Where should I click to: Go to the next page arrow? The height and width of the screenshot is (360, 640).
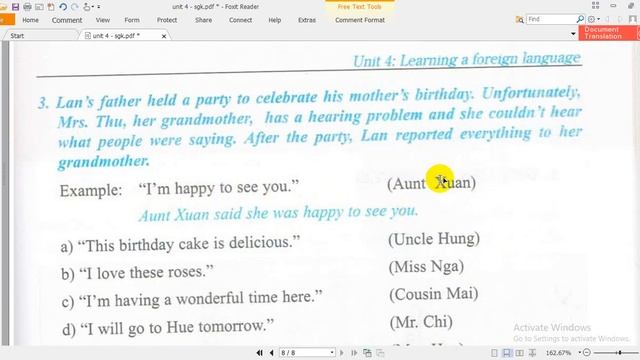[342, 353]
